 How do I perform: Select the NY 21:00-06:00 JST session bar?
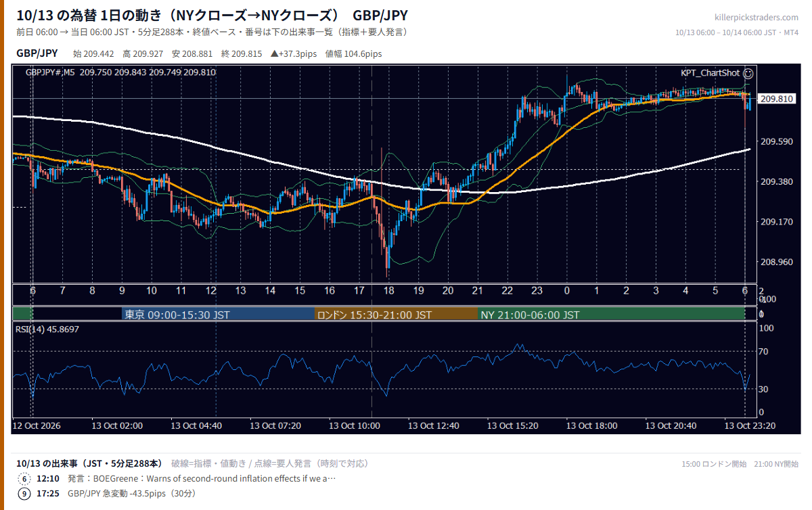click(611, 315)
